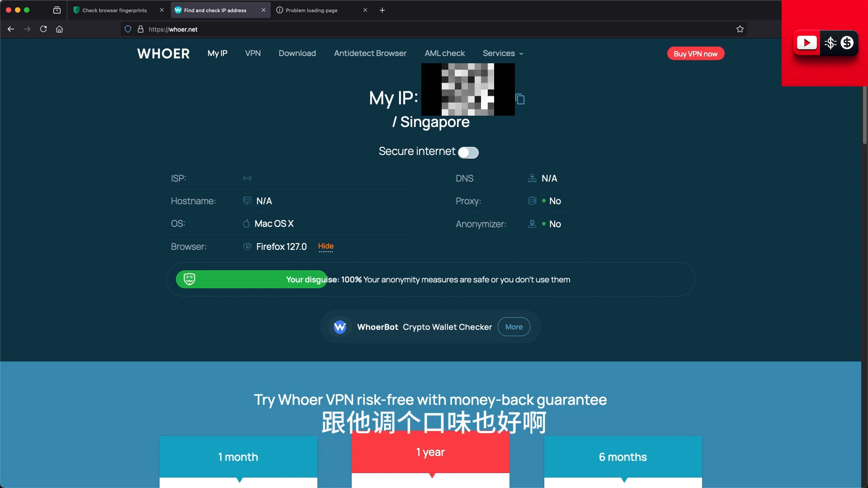
Task: Click the dollar sign icon in overlay
Action: 847,42
